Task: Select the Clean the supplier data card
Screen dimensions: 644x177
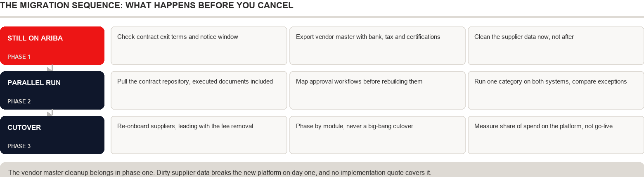Action: point(556,46)
